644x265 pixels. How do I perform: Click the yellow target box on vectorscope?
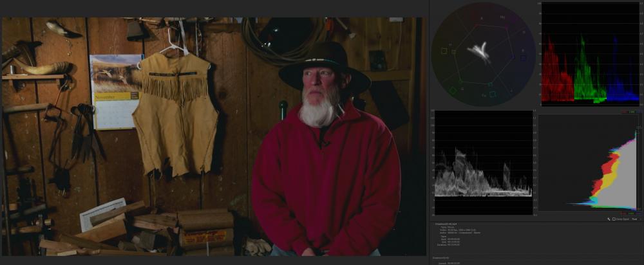pos(444,50)
